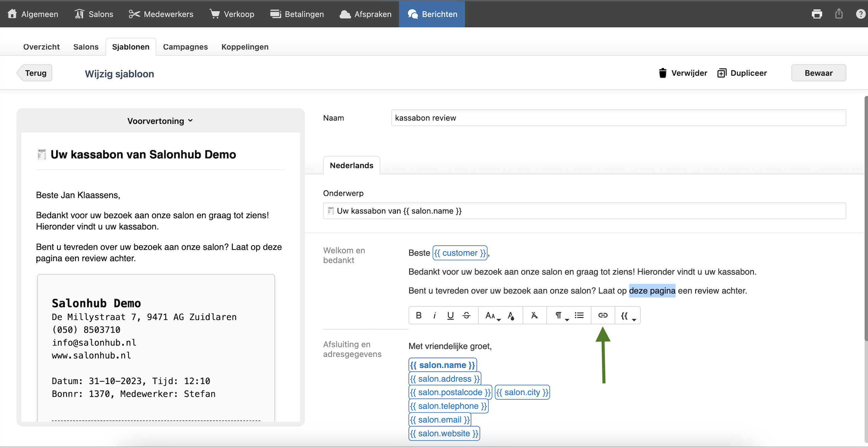Click the Bewaar button
This screenshot has height=447, width=868.
pos(818,73)
